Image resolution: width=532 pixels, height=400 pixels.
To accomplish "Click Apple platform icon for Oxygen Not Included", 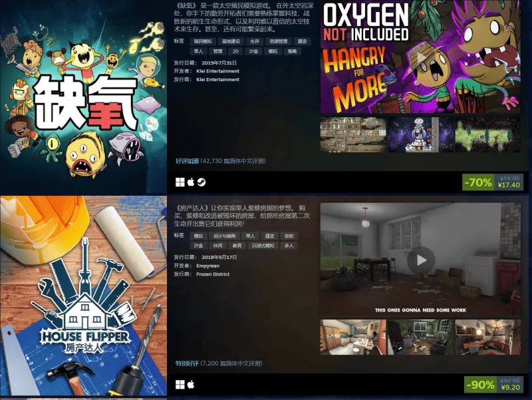I will coord(191,182).
